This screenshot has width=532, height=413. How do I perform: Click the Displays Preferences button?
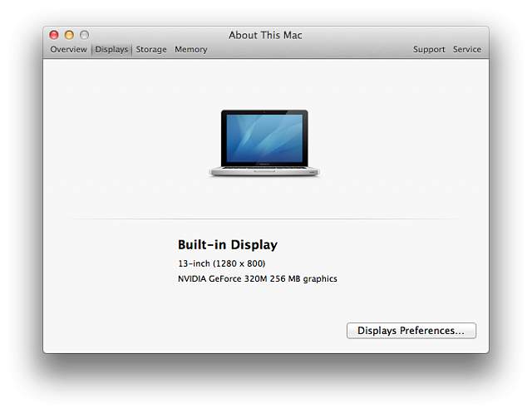coord(411,330)
